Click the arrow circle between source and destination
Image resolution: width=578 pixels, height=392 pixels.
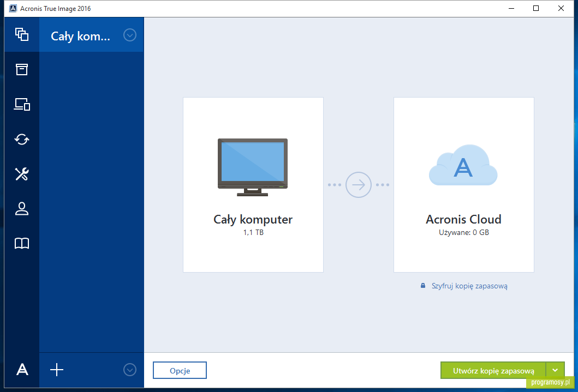point(358,185)
